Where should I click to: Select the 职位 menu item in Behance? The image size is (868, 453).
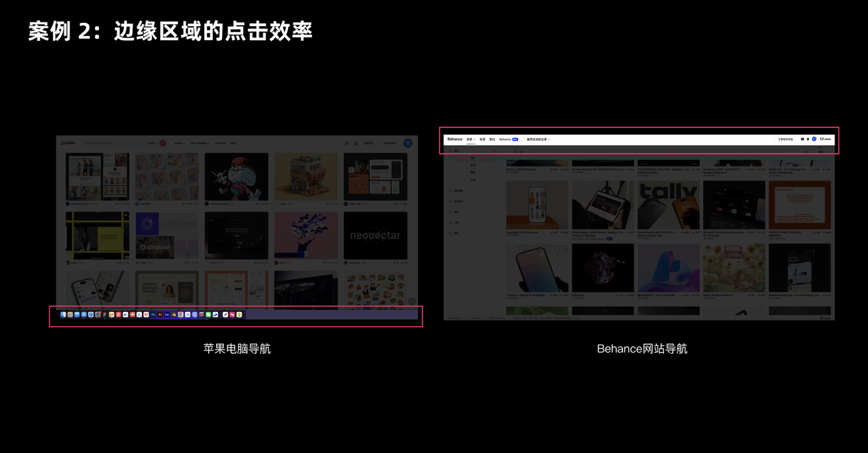coord(492,139)
